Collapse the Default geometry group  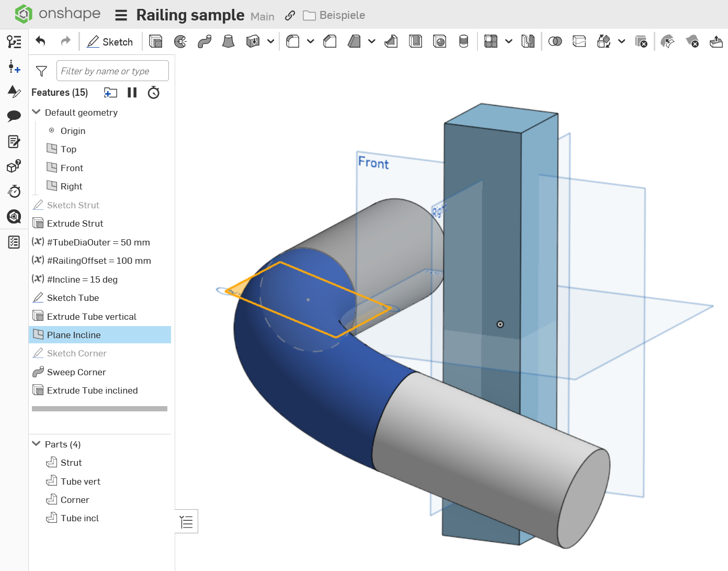(36, 112)
